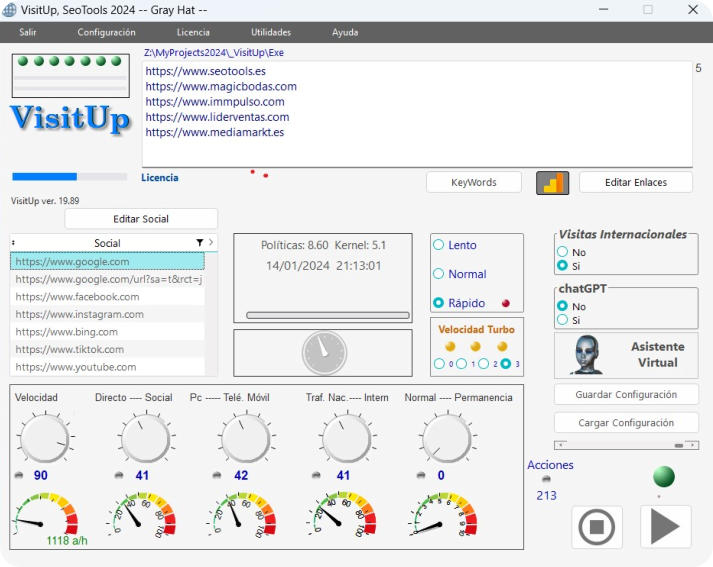Select https://www.facebook.com in Social list
This screenshot has height=567, width=713.
click(x=107, y=296)
